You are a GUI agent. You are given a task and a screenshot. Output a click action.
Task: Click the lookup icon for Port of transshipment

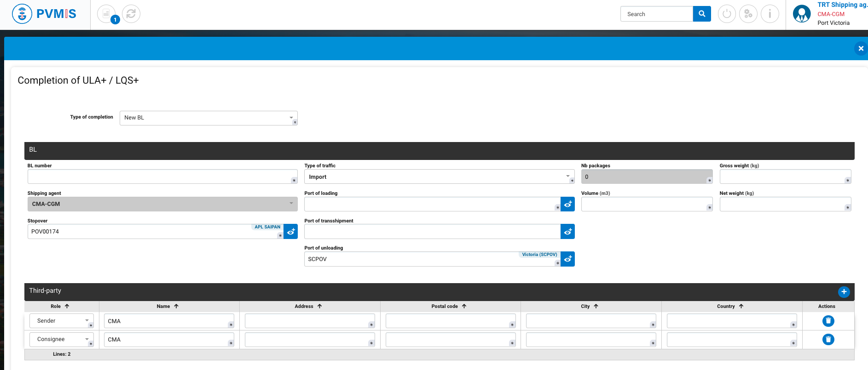(x=568, y=232)
